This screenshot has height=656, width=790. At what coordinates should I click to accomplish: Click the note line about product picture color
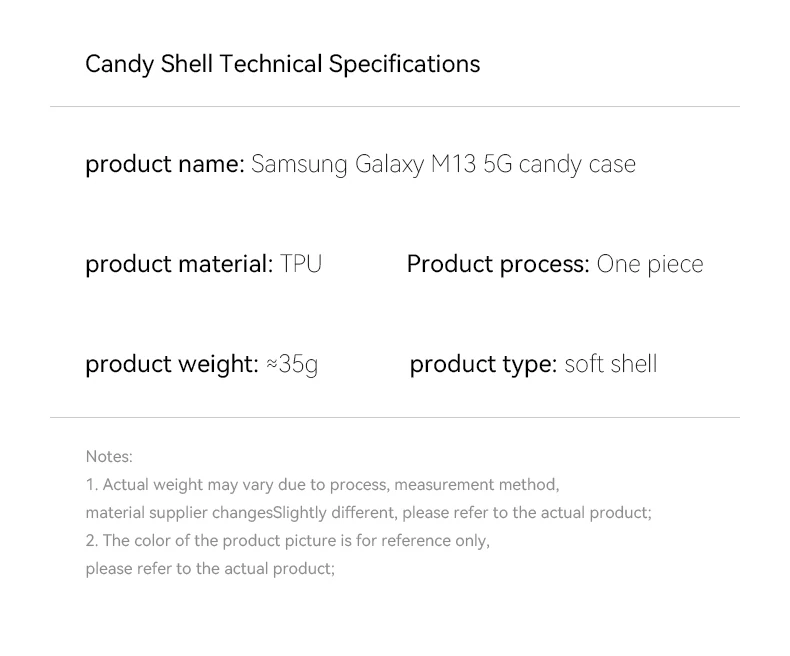click(x=287, y=541)
